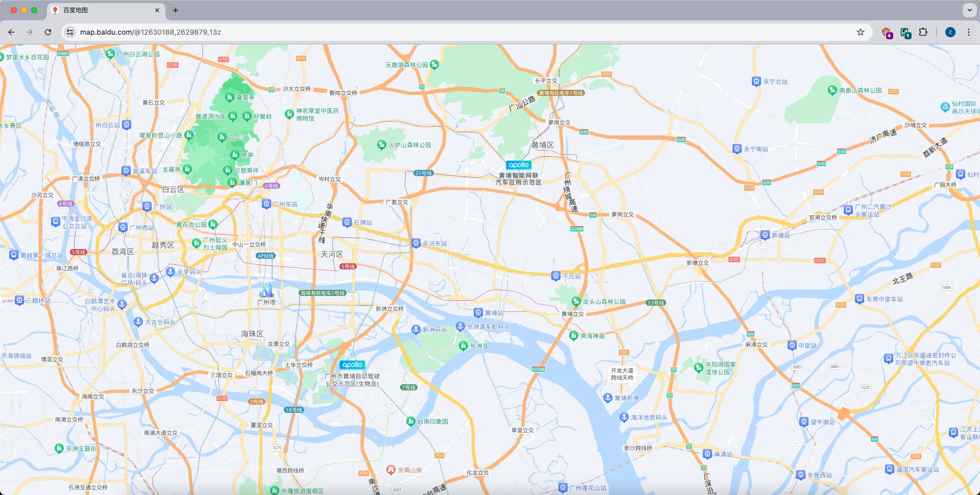Image resolution: width=980 pixels, height=495 pixels.
Task: Click the 天河东站 station icon
Action: point(416,243)
